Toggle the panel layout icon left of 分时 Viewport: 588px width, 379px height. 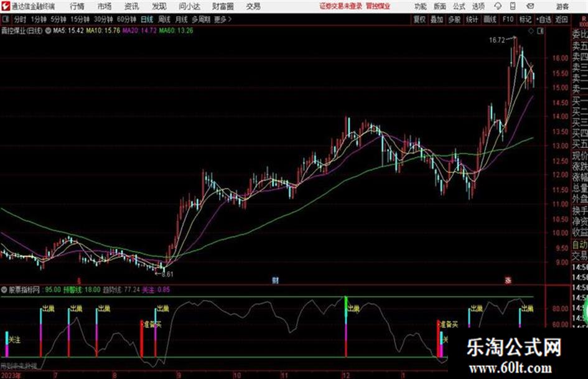5,19
